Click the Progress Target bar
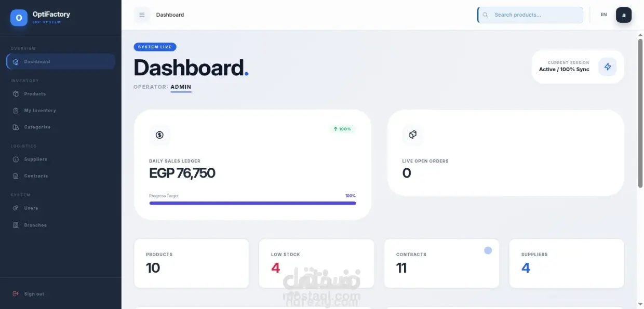Screen dimensions: 644x309 [252, 203]
